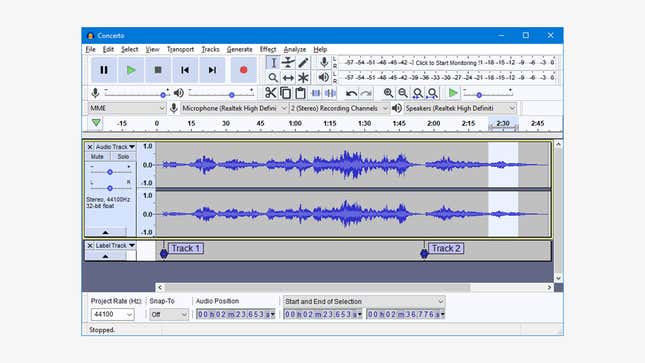This screenshot has height=363, width=645.
Task: Skip to end of the project
Action: [x=212, y=70]
